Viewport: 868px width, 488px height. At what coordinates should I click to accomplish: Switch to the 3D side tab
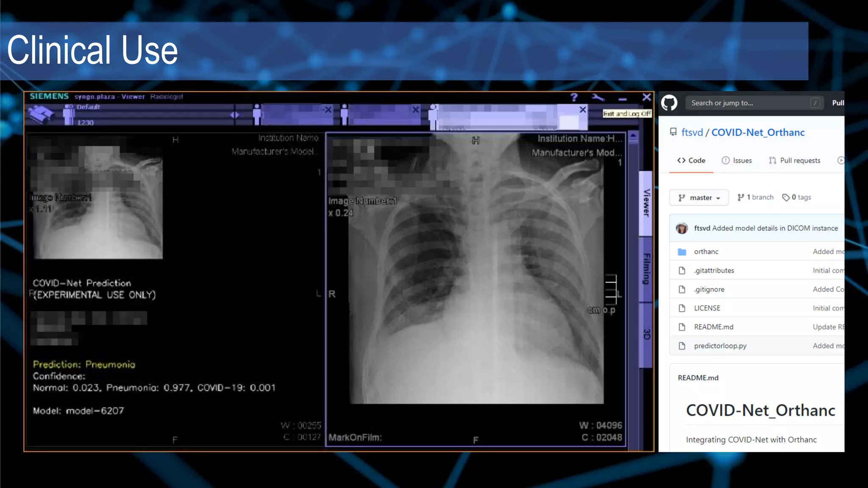click(646, 334)
